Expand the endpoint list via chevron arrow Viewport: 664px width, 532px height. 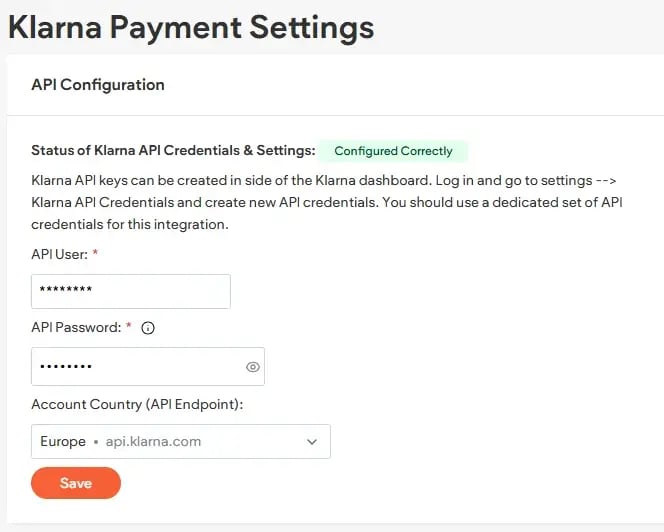point(311,441)
